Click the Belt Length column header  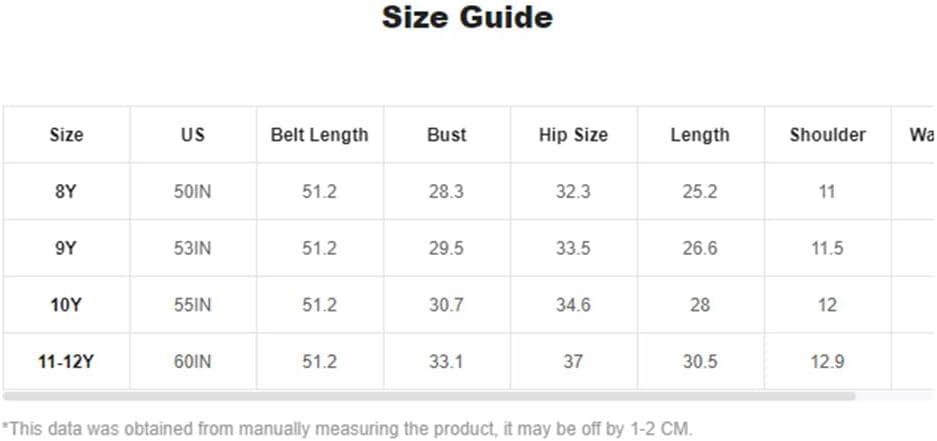(320, 134)
